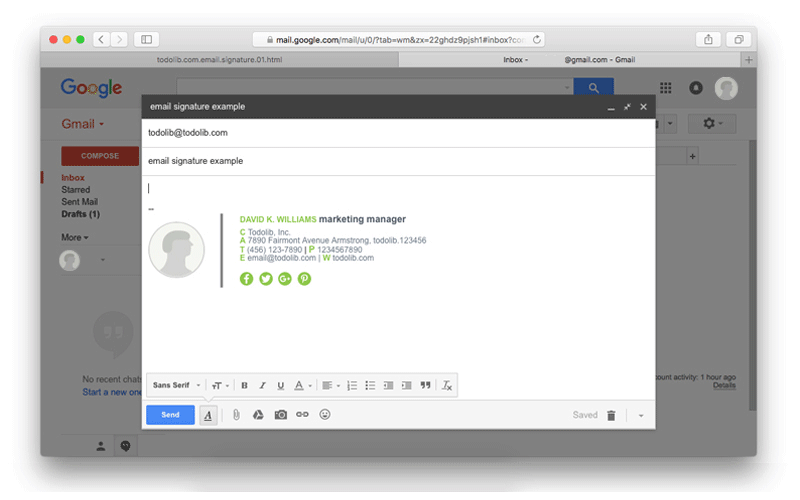Open the text color picker

[x=302, y=386]
